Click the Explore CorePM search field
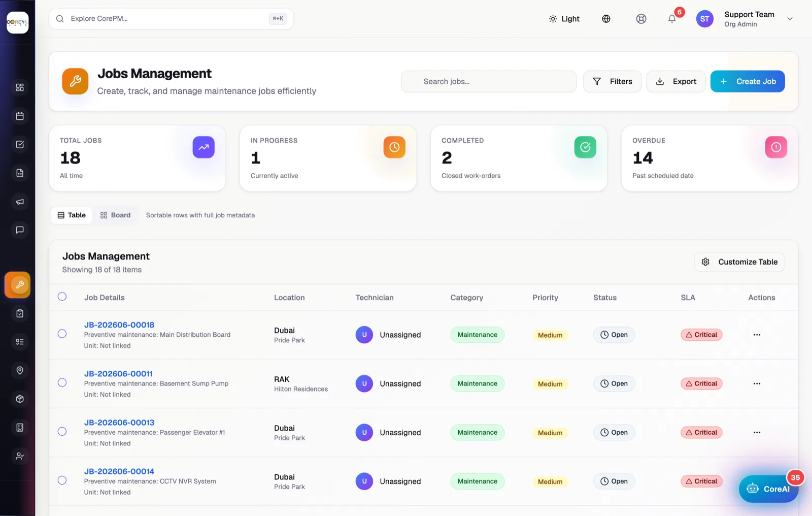The image size is (812, 516). (171, 19)
